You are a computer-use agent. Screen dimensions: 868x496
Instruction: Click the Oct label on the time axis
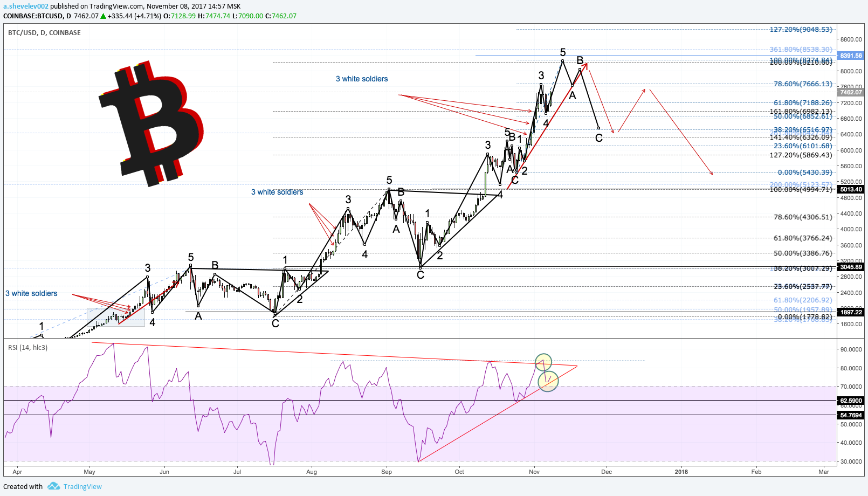click(459, 472)
